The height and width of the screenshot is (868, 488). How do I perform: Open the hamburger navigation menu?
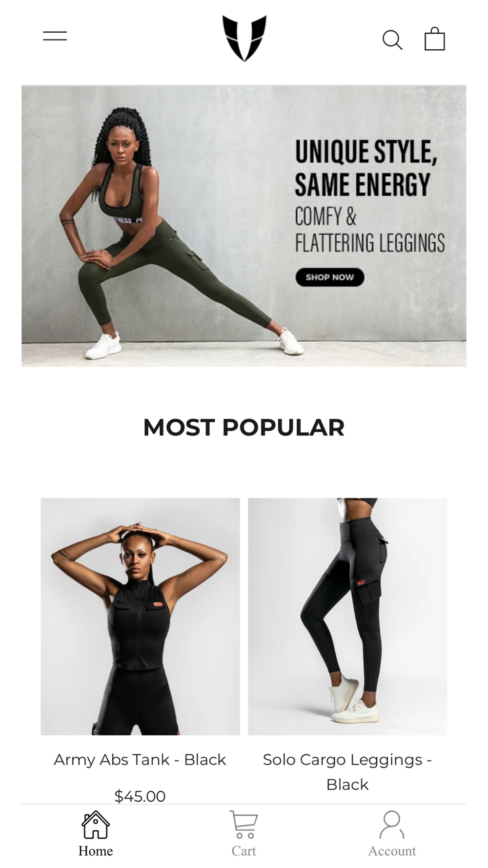tap(55, 36)
